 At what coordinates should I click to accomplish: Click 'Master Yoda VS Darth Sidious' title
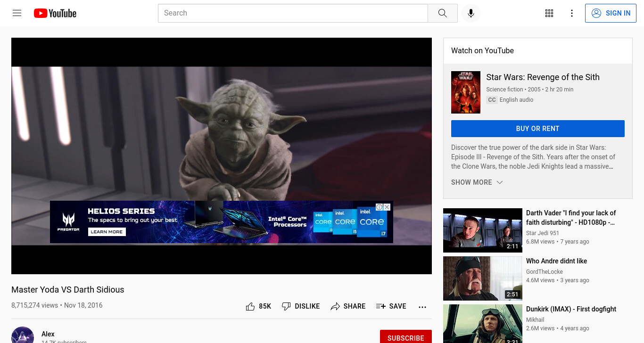[x=68, y=290]
